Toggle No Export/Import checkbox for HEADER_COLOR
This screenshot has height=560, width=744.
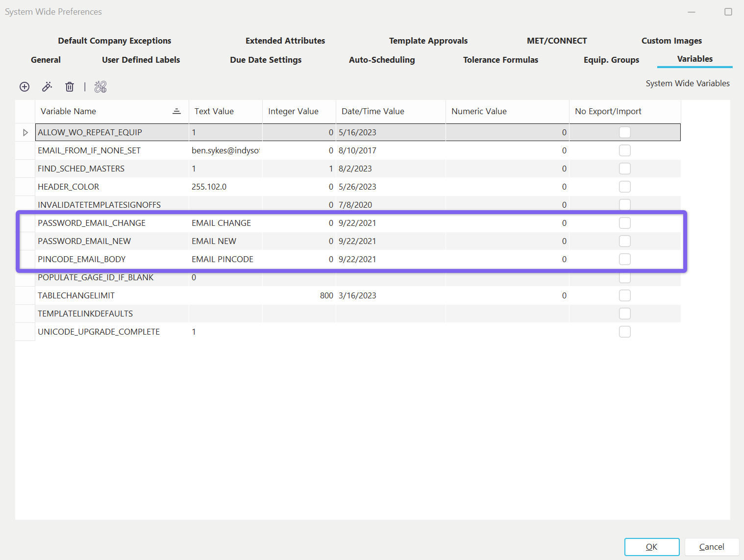click(624, 187)
